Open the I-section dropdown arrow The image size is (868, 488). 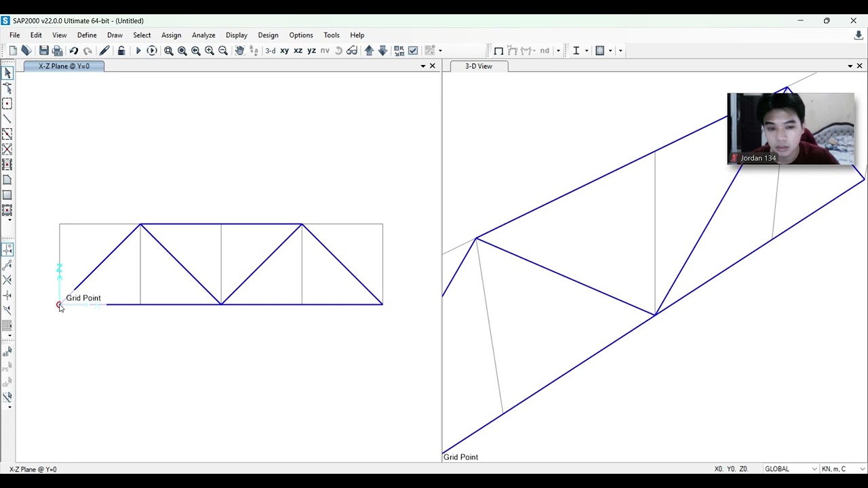[587, 51]
